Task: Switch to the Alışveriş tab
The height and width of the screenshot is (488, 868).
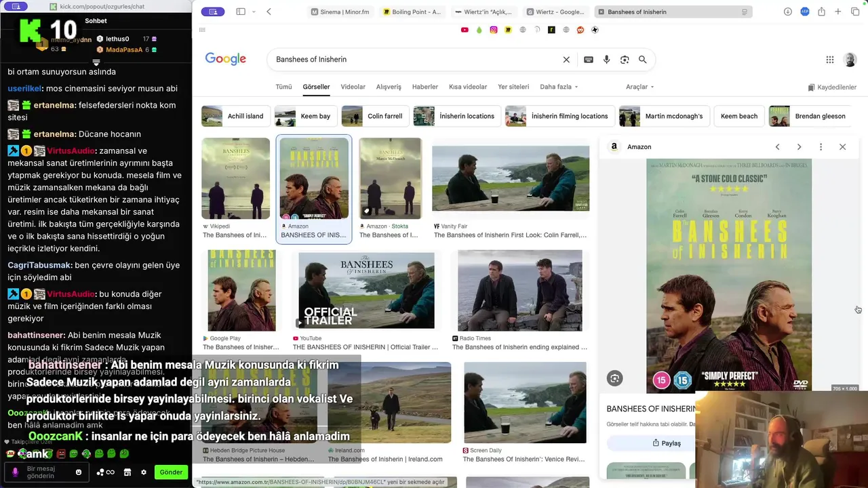Action: 389,87
